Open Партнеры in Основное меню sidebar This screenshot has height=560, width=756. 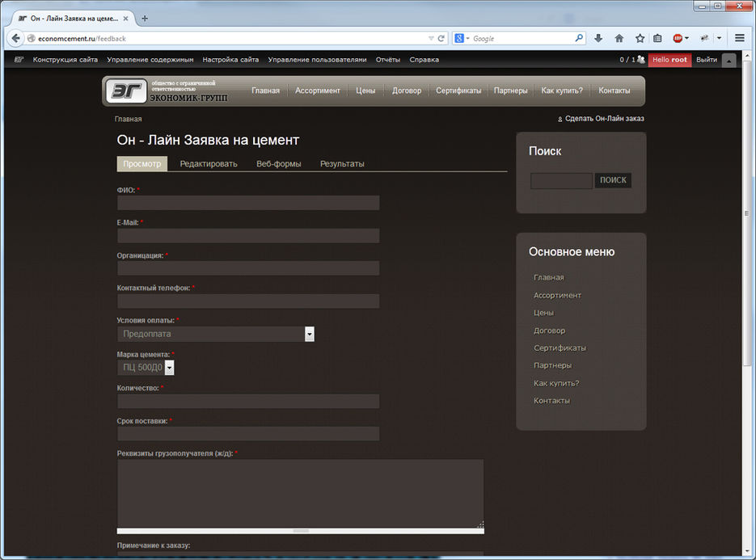tap(552, 365)
